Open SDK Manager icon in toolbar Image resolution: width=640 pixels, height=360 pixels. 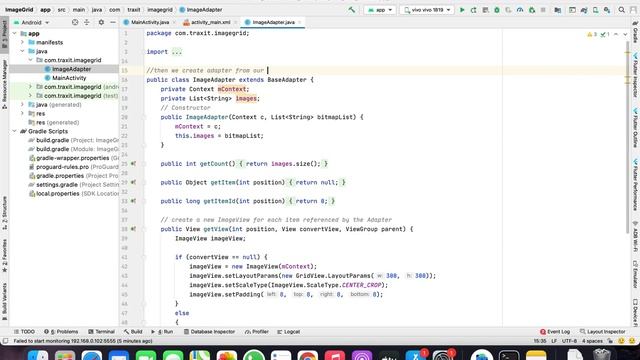[607, 10]
